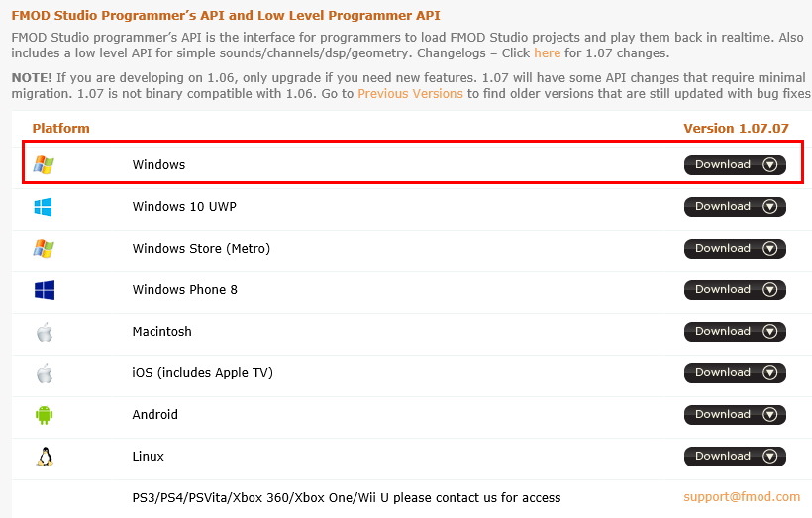
Task: Expand the Android download dropdown arrow
Action: (x=770, y=415)
